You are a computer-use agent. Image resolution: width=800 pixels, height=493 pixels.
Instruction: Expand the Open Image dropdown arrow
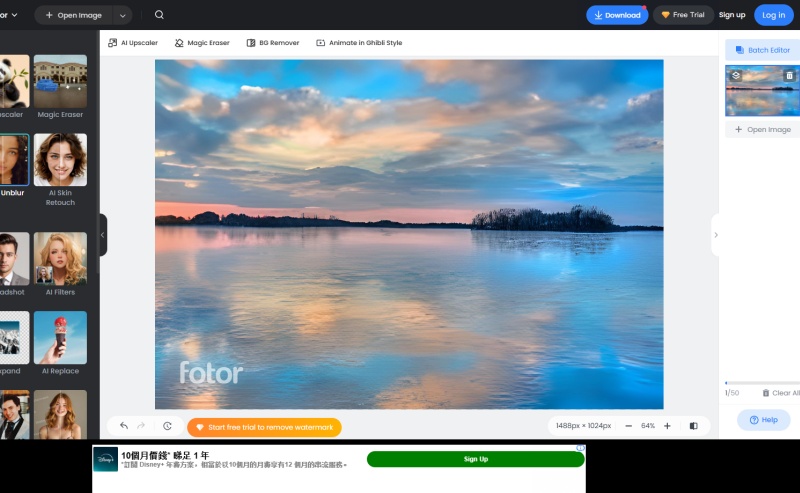tap(122, 15)
